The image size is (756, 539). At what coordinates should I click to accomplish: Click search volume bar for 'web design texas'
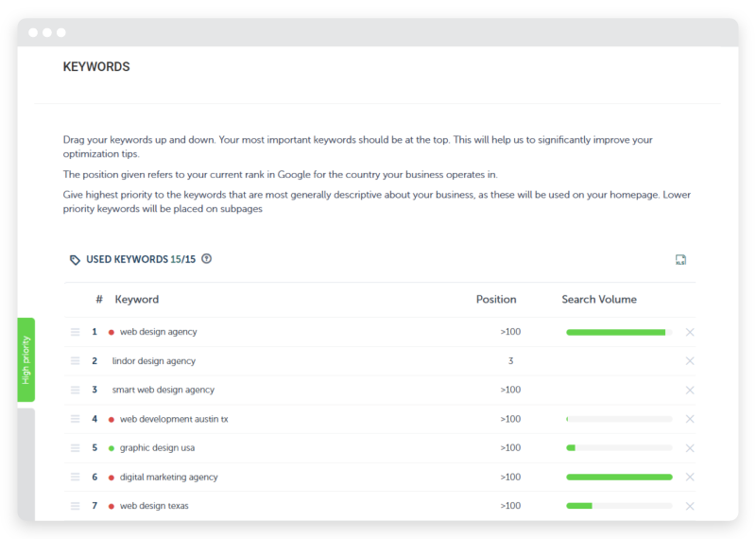click(619, 506)
